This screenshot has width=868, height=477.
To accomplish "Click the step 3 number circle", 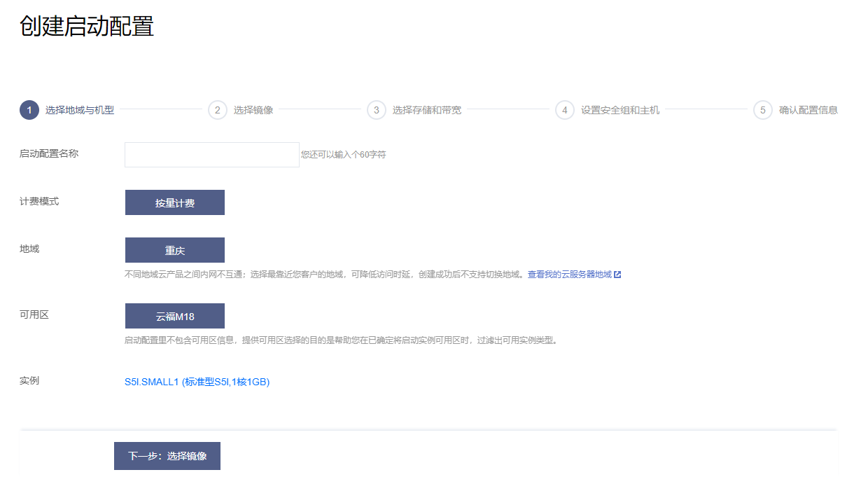I will (377, 110).
